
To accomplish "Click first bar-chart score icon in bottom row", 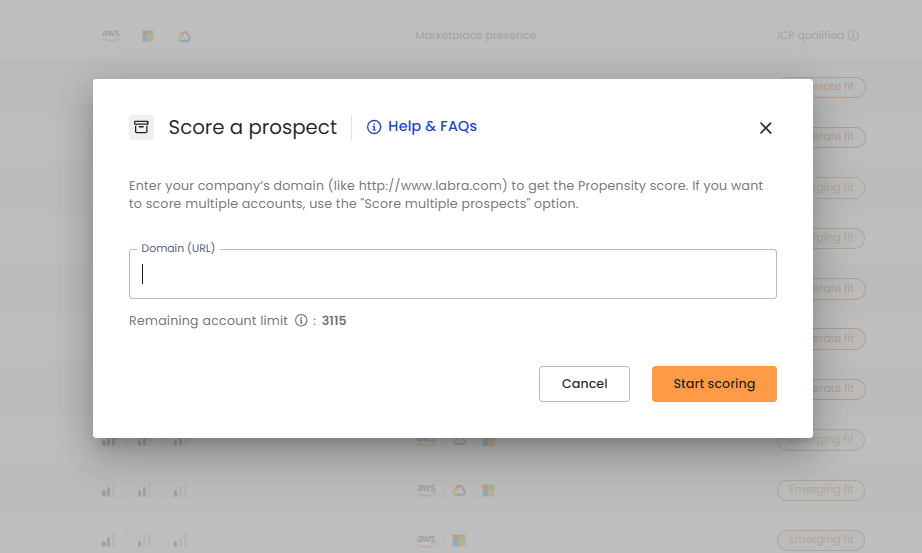I will coord(108,540).
